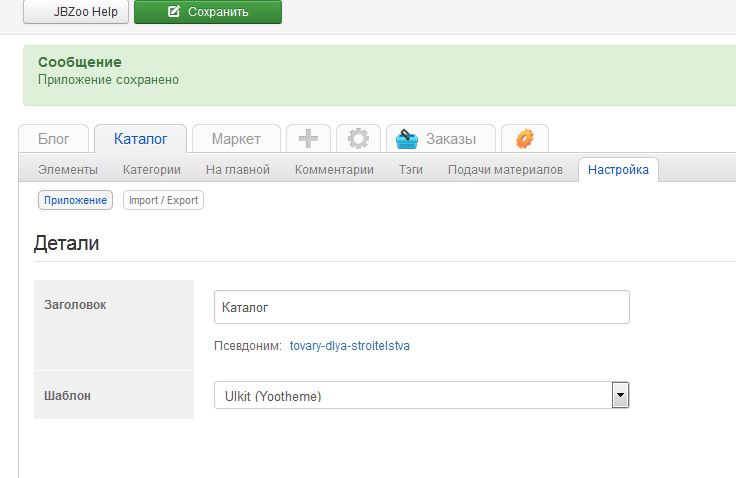Open the Заказы orders tab
The height and width of the screenshot is (478, 736).
(441, 139)
